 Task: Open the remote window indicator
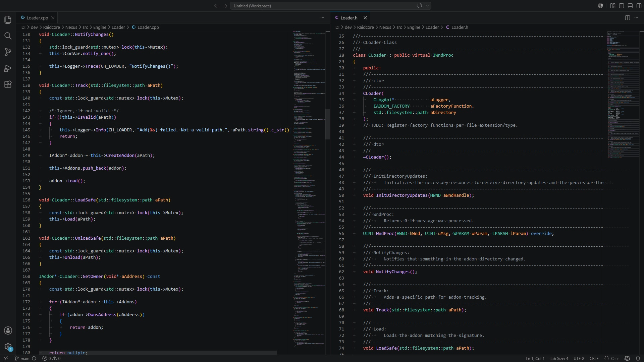[6, 358]
